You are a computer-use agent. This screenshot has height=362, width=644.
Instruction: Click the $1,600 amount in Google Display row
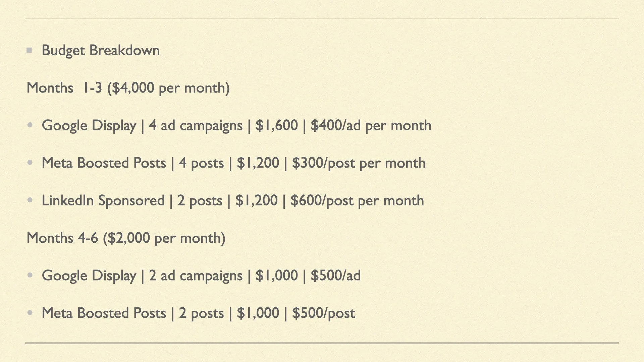point(277,125)
